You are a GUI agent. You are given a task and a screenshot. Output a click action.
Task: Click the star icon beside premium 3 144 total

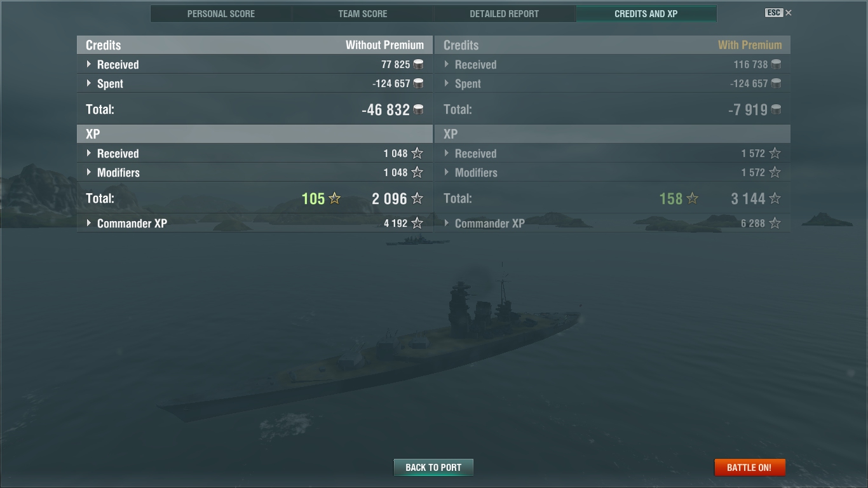775,198
